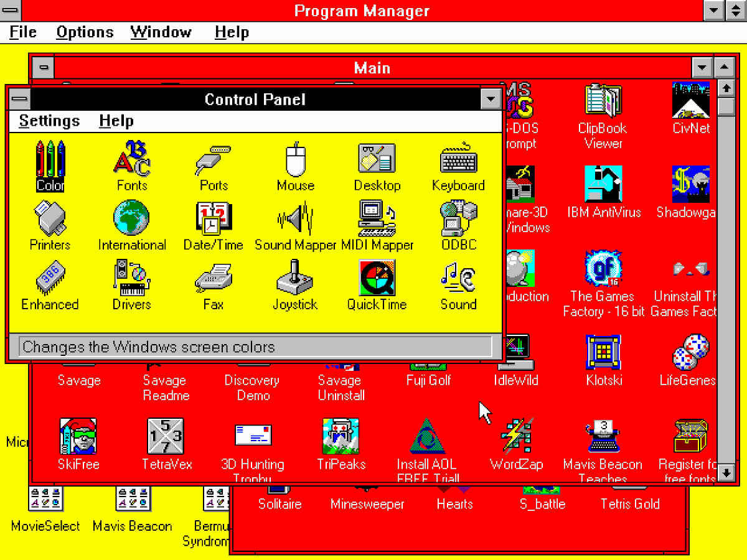The height and width of the screenshot is (560, 747).
Task: Open the Fonts icon in Control Panel
Action: 132,158
